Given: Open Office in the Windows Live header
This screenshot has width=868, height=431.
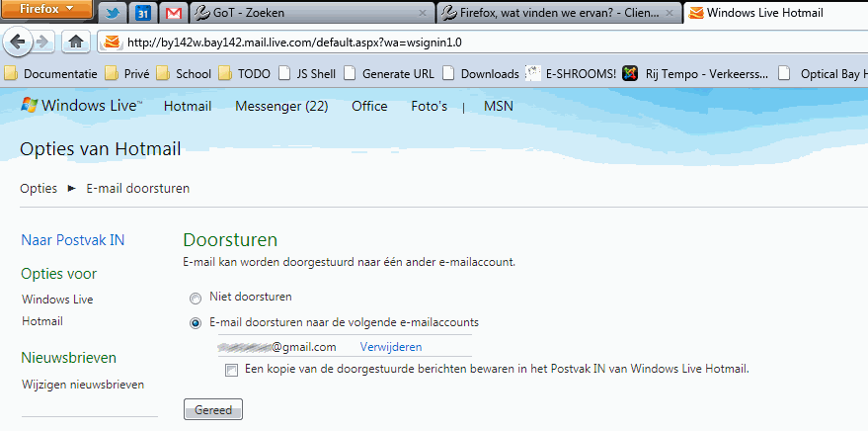Looking at the screenshot, I should (369, 107).
